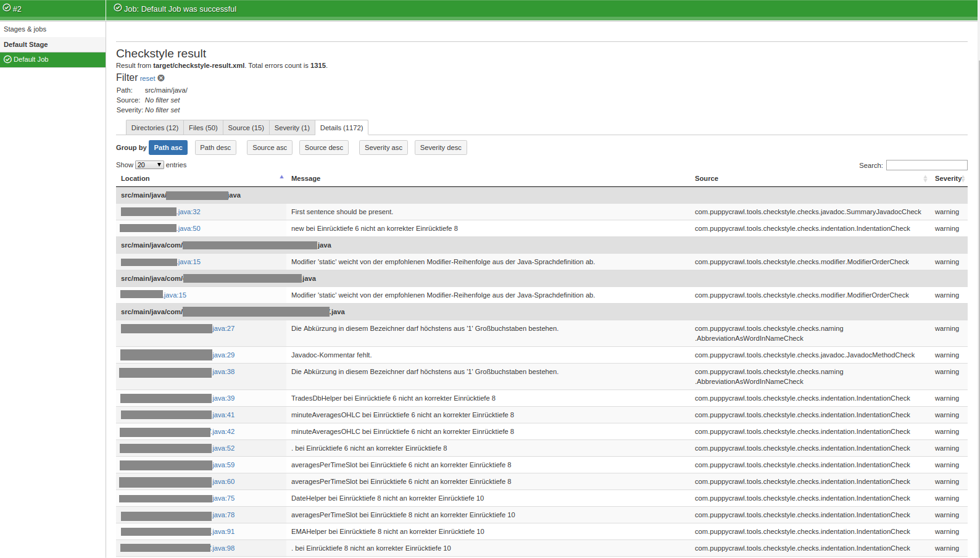Switch to the Directories (12) tab
980x558 pixels.
click(154, 128)
